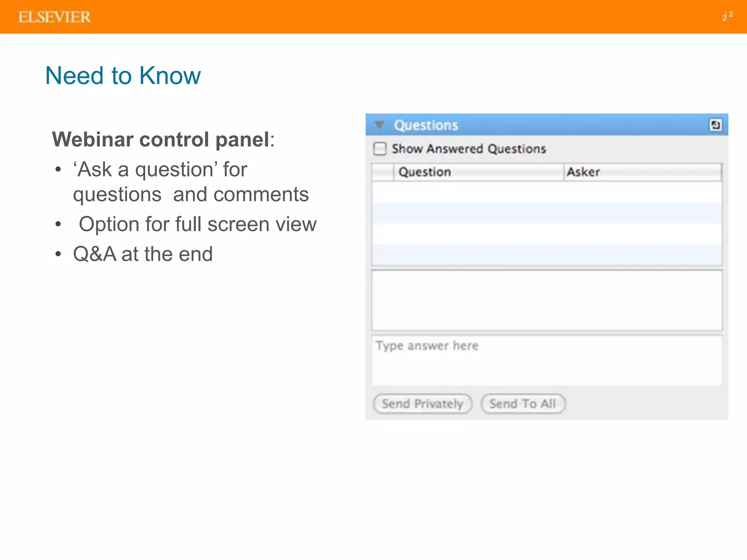This screenshot has width=747, height=560.
Task: Click the Elsevier logo in header
Action: coord(54,17)
